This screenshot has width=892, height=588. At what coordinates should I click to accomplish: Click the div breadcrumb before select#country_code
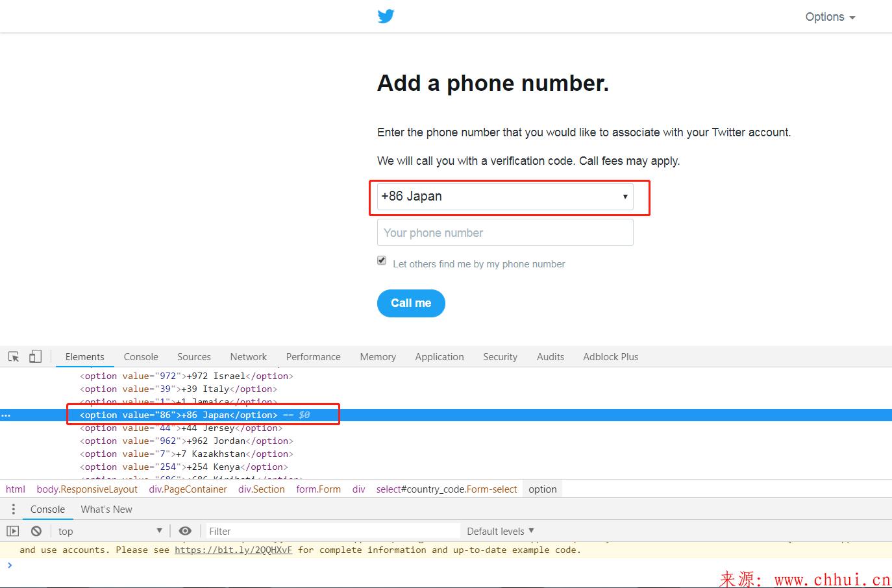click(x=359, y=489)
